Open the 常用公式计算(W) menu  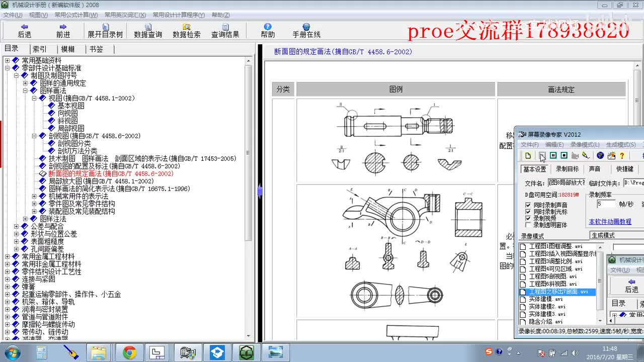[75, 15]
